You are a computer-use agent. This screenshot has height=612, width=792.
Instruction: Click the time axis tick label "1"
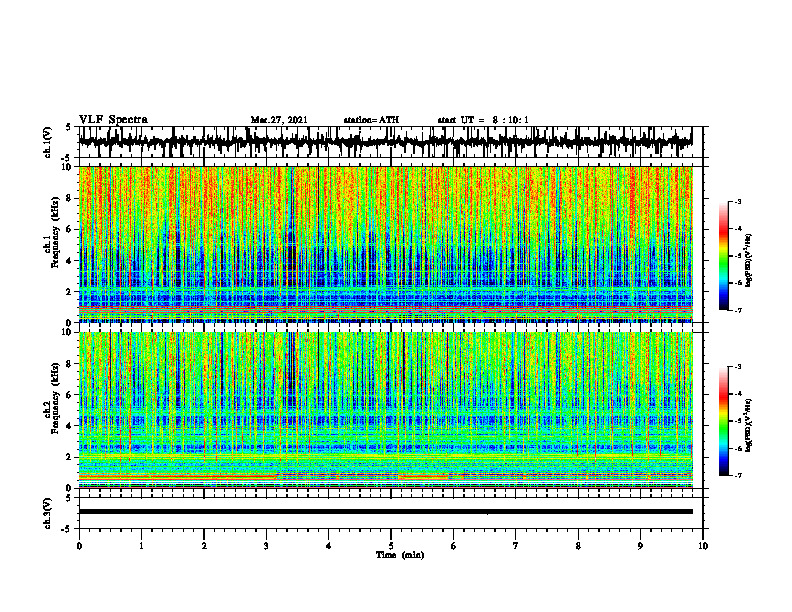(x=141, y=546)
